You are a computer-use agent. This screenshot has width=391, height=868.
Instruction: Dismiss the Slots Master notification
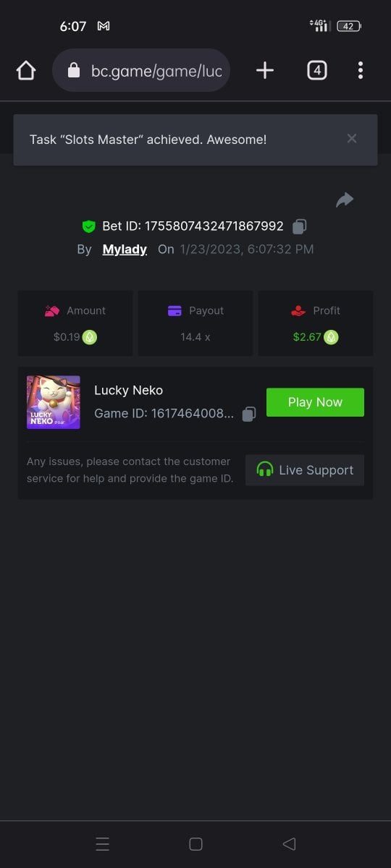click(x=352, y=139)
